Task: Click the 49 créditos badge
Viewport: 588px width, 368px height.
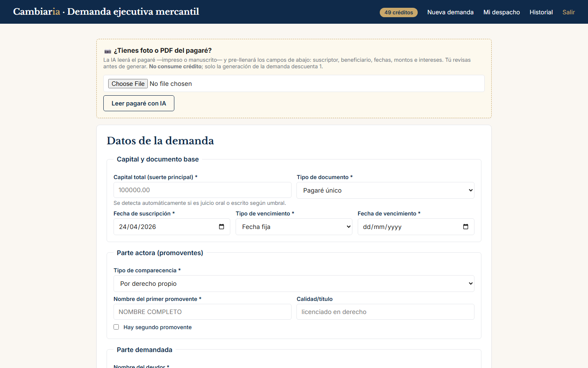Action: coord(399,12)
